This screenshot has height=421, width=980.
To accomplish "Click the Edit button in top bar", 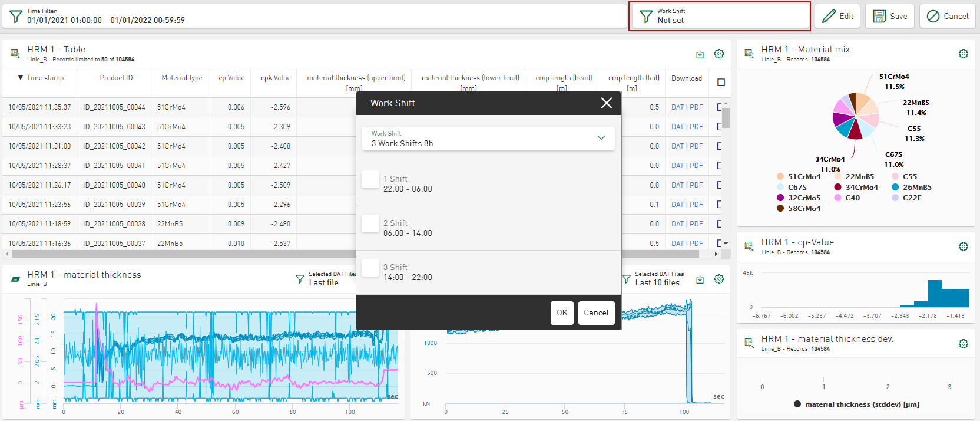I will pos(837,16).
